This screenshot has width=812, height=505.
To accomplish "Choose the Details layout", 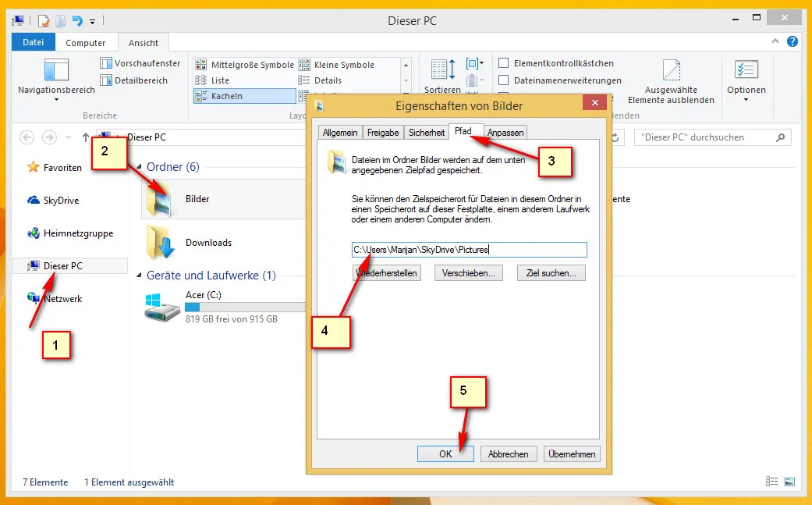I will (x=320, y=80).
